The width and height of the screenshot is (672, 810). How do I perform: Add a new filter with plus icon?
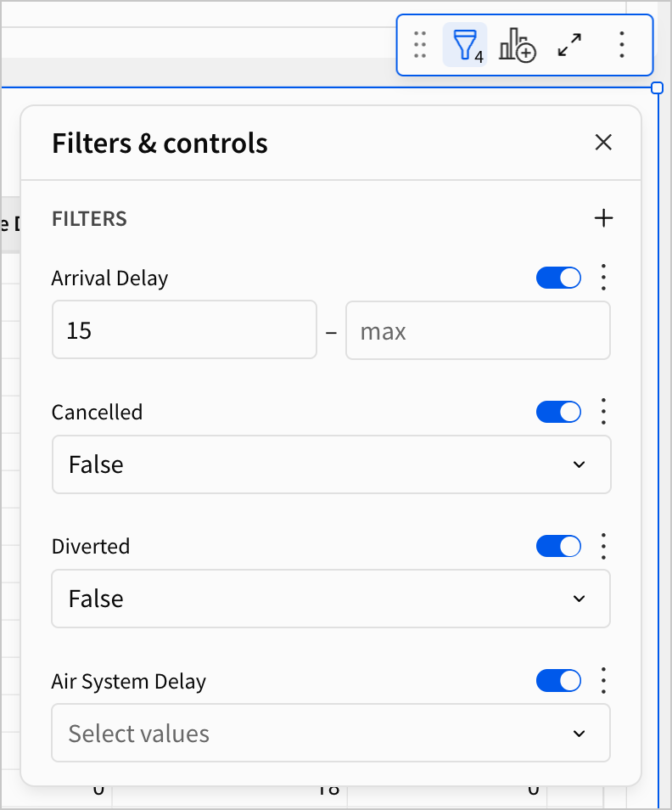[603, 219]
